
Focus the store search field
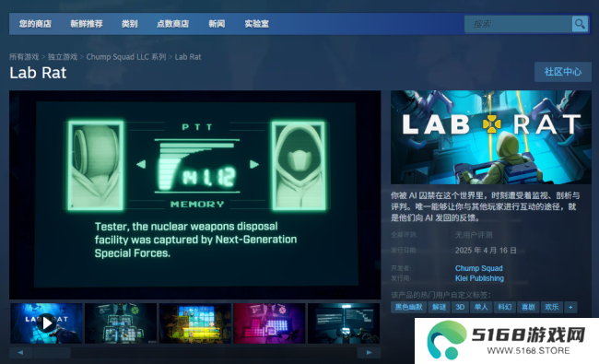click(x=519, y=24)
